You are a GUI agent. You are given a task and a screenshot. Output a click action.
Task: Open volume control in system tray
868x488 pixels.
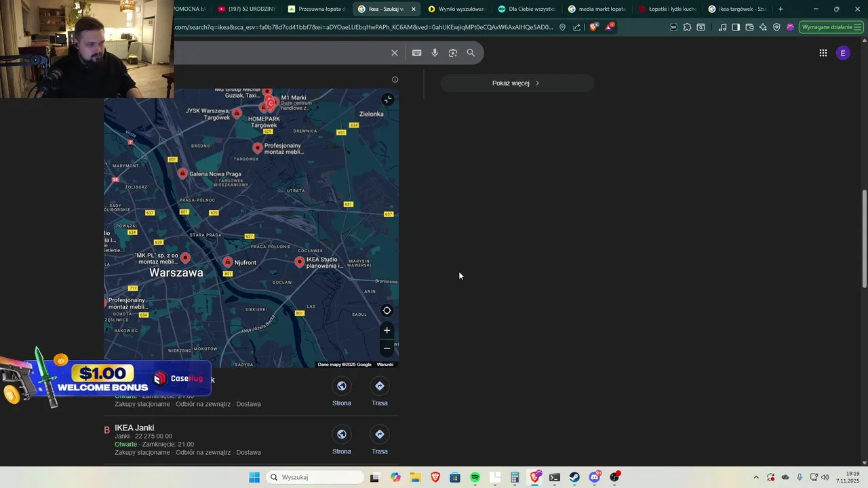825,477
